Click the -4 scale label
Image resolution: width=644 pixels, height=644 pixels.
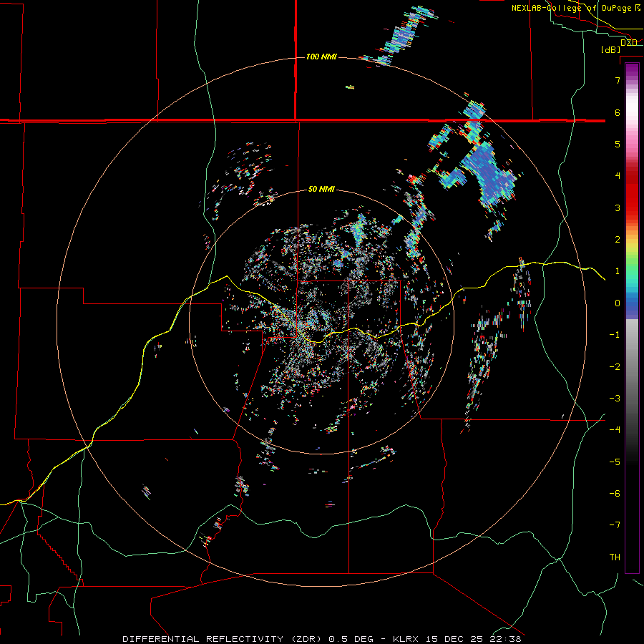615,430
